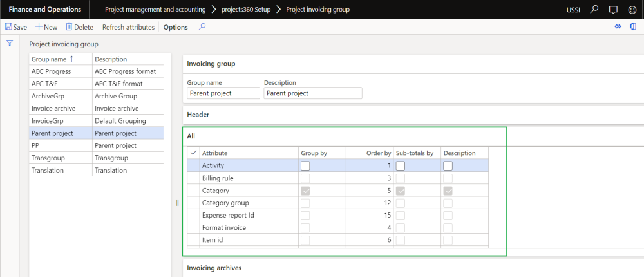Click the search magnifier in the action bar

[202, 27]
